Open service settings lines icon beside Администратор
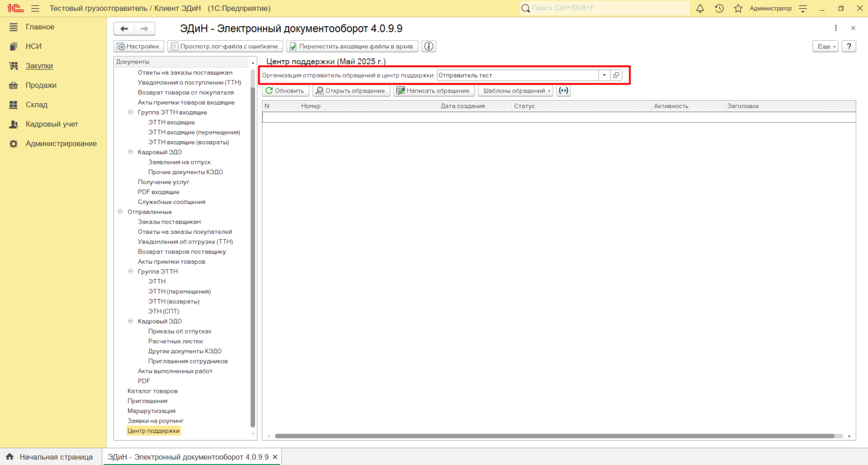 coord(803,8)
